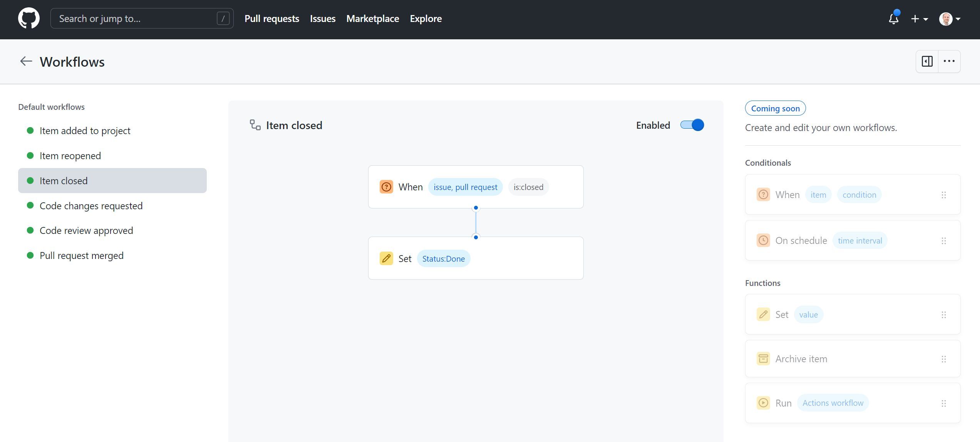Screen dimensions: 980x442
Task: Click the back arrow next to Workflows
Action: pyautogui.click(x=26, y=61)
